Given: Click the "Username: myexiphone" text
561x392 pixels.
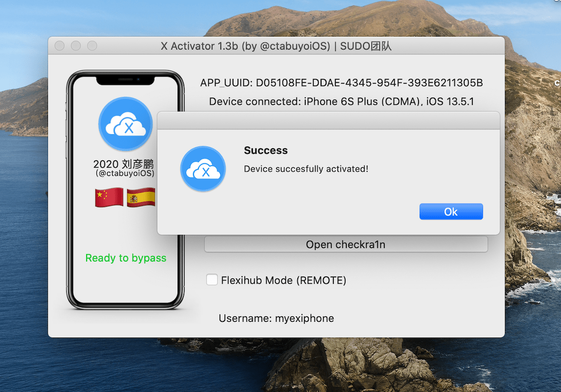Looking at the screenshot, I should tap(276, 318).
